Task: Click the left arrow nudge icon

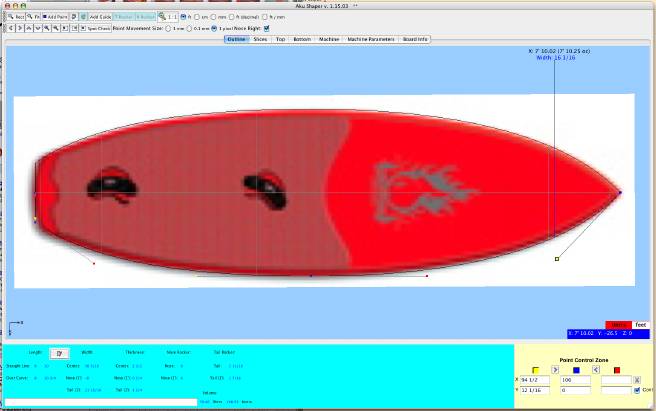Action: (x=12, y=28)
